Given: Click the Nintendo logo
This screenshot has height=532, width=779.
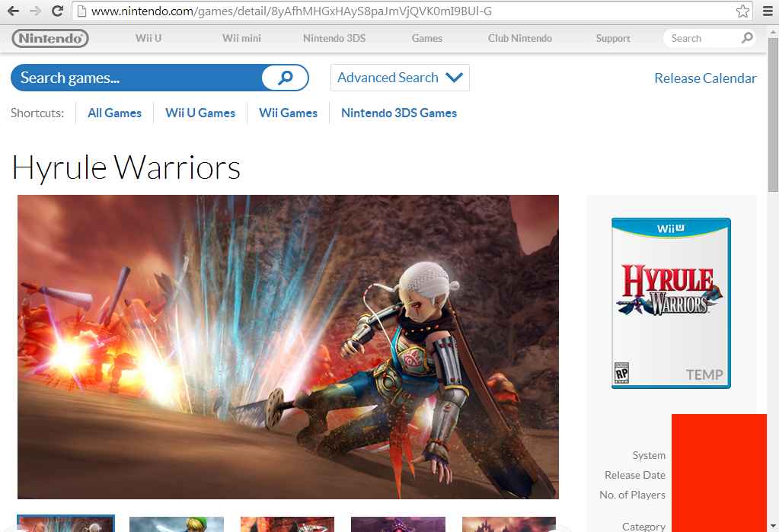Looking at the screenshot, I should click(x=50, y=38).
